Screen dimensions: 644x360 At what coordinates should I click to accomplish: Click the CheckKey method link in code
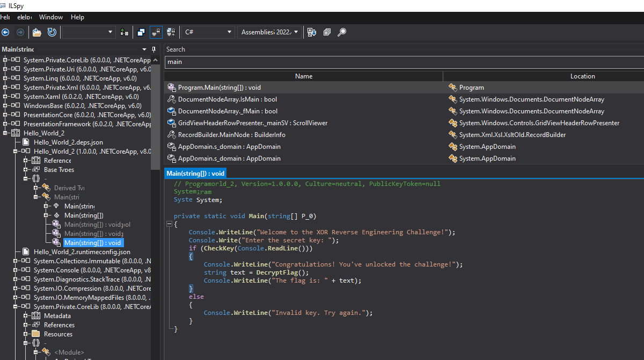click(x=218, y=248)
